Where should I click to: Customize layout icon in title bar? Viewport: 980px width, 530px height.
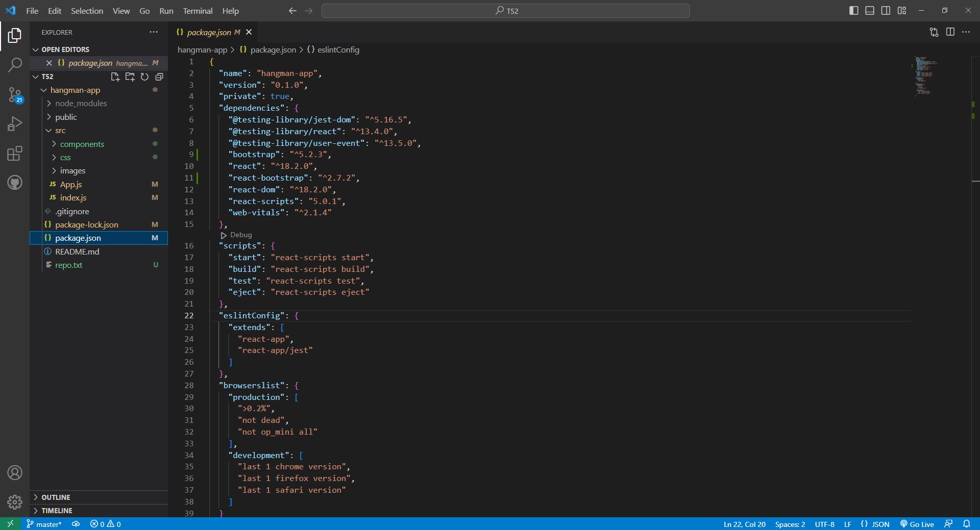click(902, 11)
